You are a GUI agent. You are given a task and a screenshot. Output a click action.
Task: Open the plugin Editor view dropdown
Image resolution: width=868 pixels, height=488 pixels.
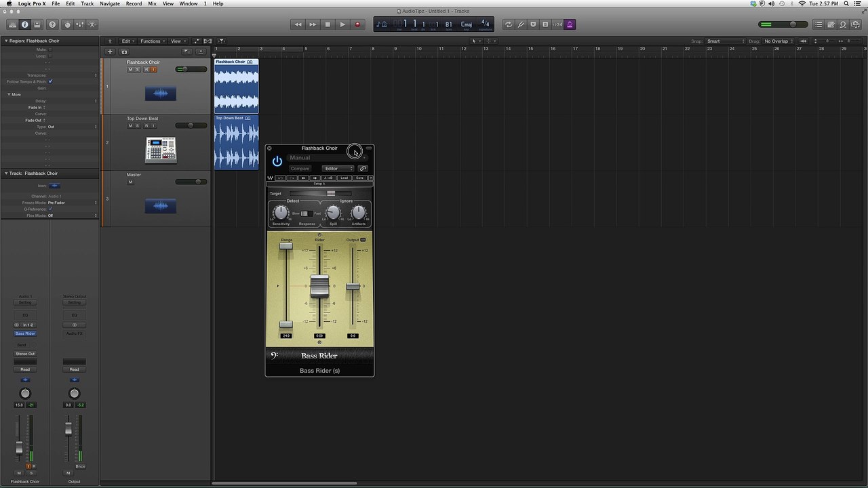click(338, 168)
